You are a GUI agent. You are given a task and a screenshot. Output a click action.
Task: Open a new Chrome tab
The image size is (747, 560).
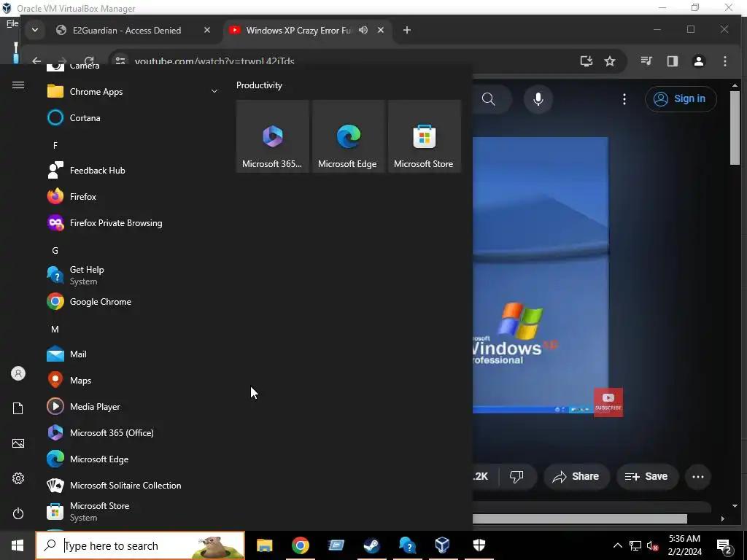(407, 30)
